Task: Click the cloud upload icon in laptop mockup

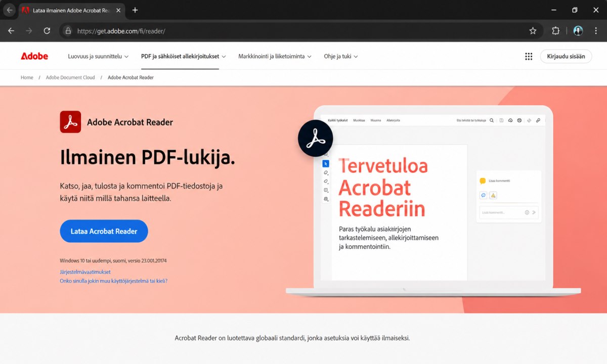Action: [510, 120]
